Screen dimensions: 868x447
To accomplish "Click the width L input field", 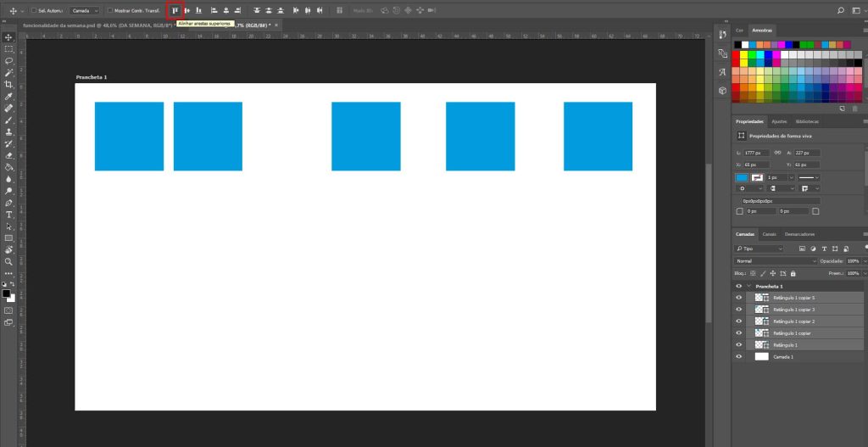I will [755, 153].
